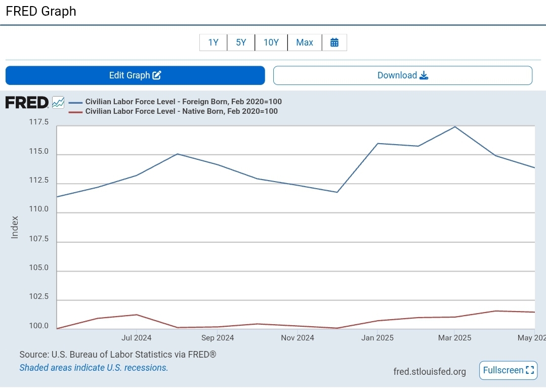The height and width of the screenshot is (392, 546).
Task: Open the chart in Fullscreen
Action: [x=508, y=370]
